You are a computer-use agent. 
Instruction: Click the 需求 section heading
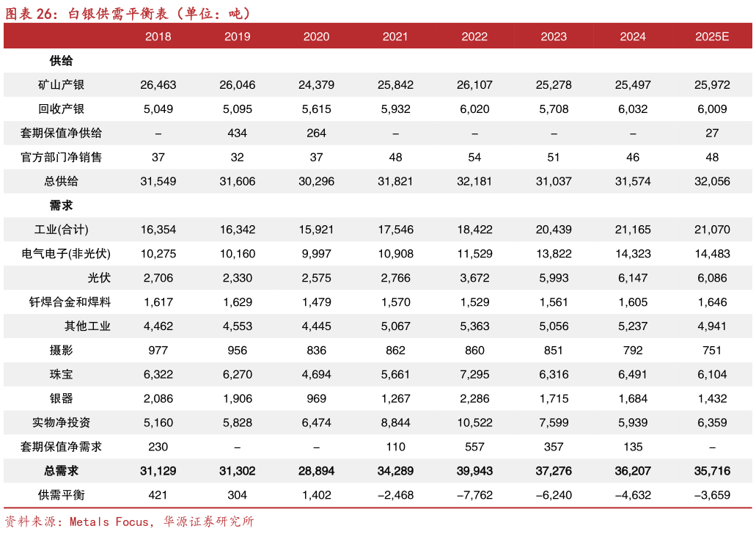tap(61, 206)
